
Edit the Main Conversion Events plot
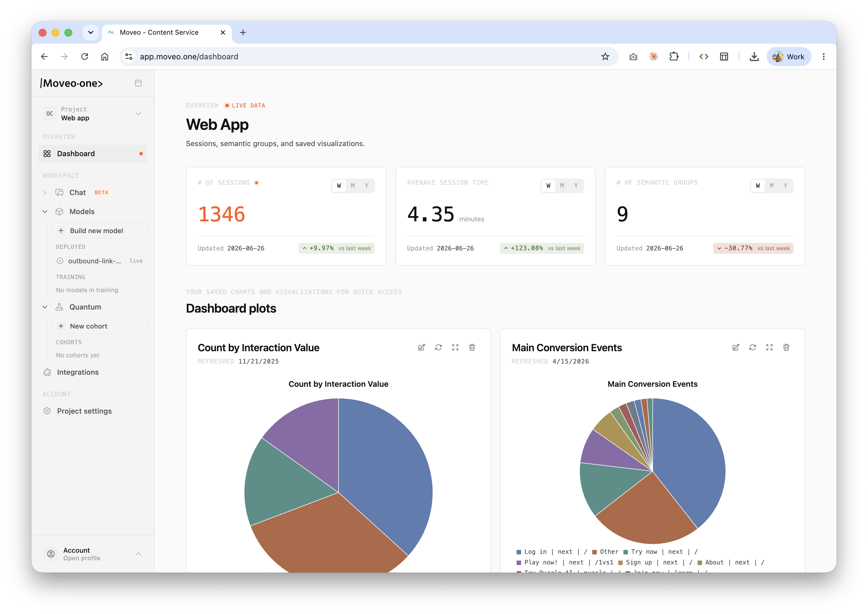click(x=736, y=348)
